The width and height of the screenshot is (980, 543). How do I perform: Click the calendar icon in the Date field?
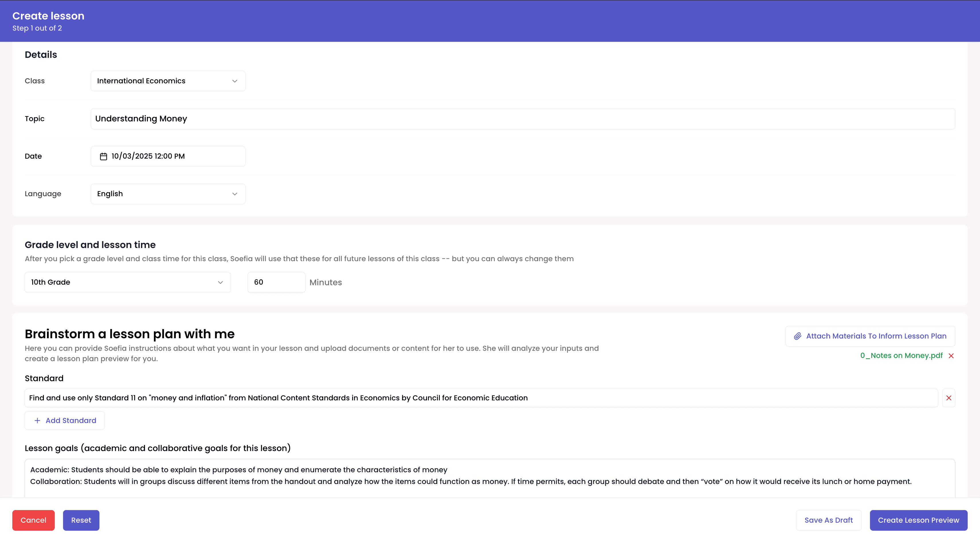(x=103, y=156)
